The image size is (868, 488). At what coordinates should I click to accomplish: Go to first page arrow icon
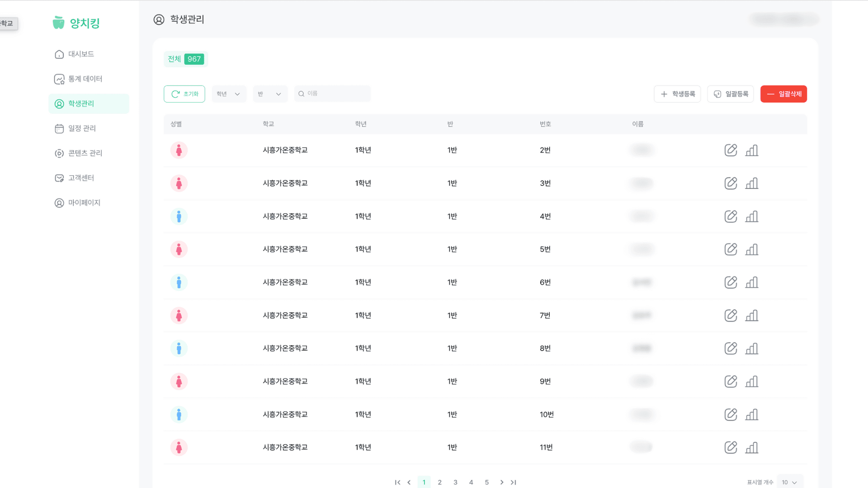[397, 482]
